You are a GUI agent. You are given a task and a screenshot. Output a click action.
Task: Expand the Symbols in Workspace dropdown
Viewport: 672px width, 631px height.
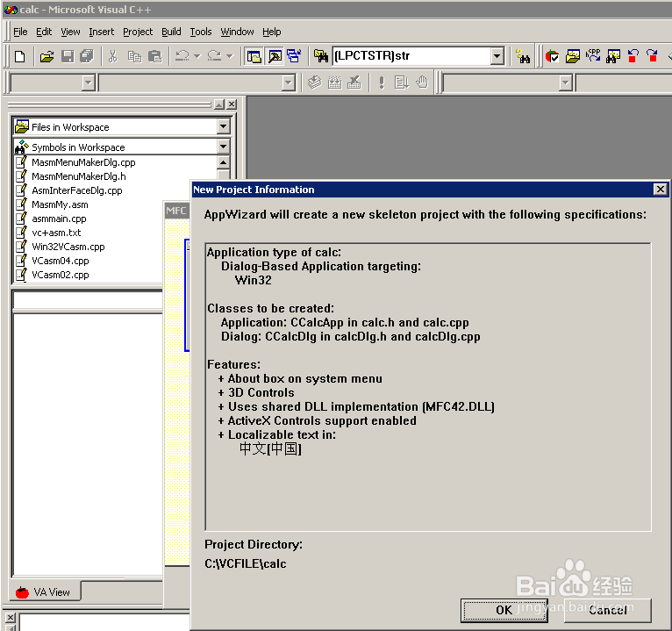pyautogui.click(x=224, y=147)
